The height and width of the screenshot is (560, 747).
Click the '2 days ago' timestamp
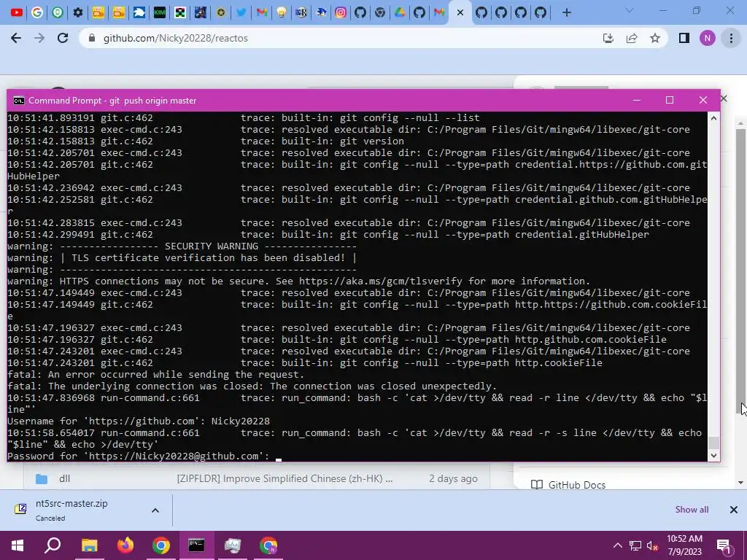click(453, 478)
